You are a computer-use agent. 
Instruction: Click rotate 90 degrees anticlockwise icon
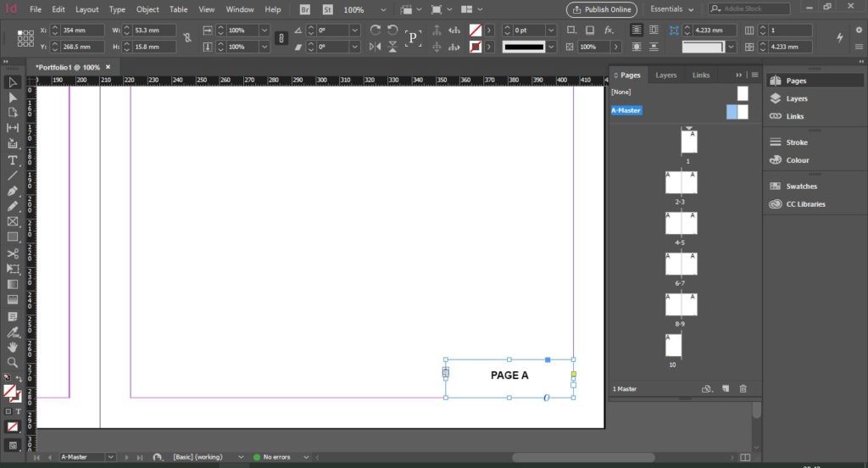point(392,30)
